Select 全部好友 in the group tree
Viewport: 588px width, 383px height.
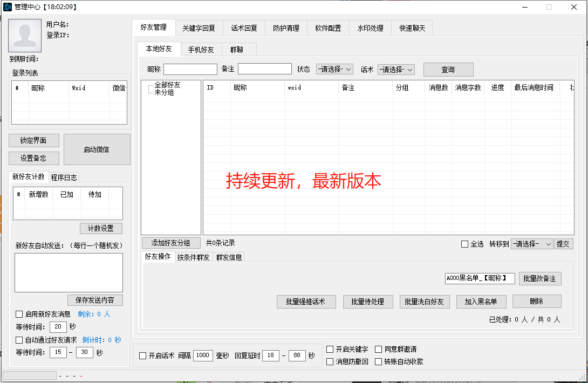[x=167, y=85]
